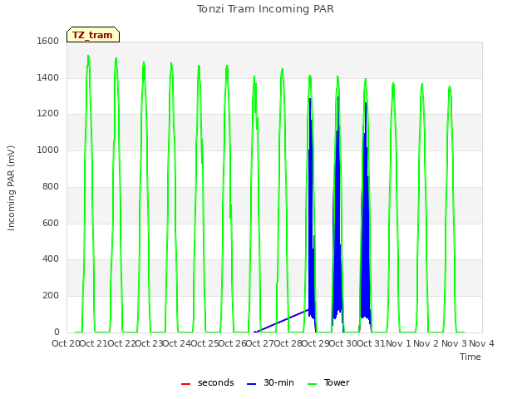Click the TZ_tram label tag
532x399 pixels.
pyautogui.click(x=92, y=35)
